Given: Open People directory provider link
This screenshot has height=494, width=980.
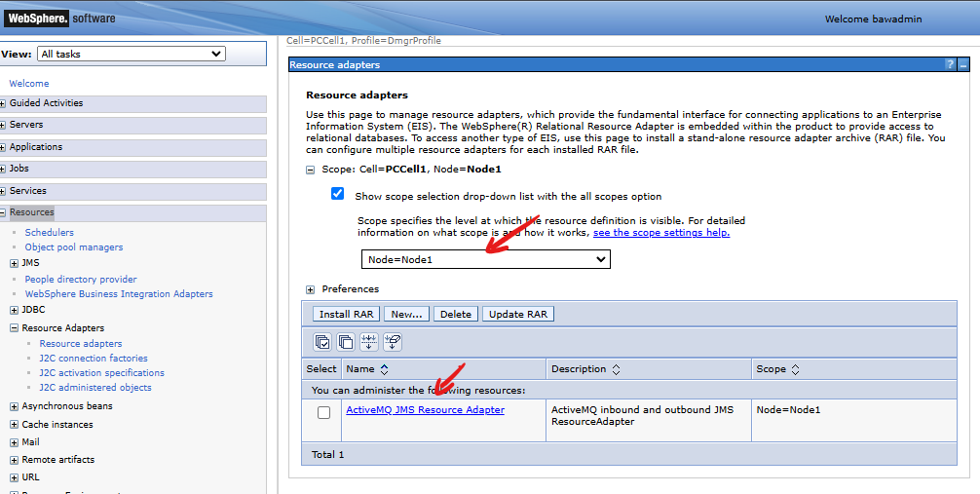Looking at the screenshot, I should point(81,279).
